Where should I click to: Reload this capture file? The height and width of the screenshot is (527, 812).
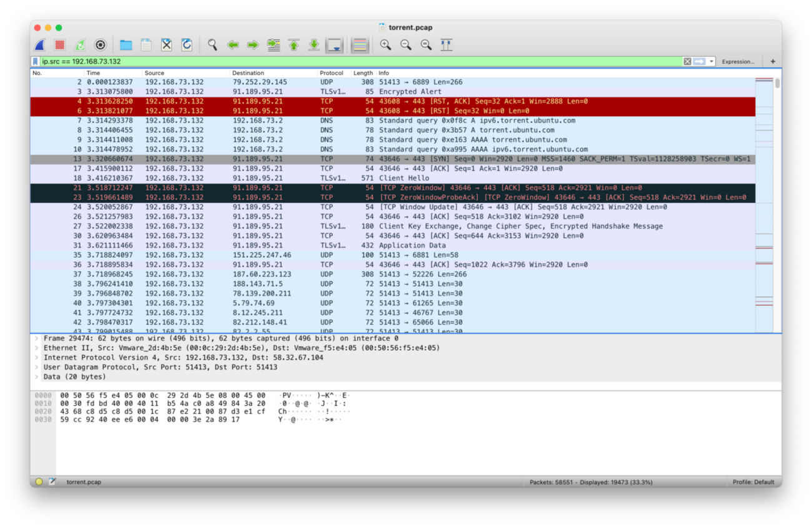click(186, 45)
